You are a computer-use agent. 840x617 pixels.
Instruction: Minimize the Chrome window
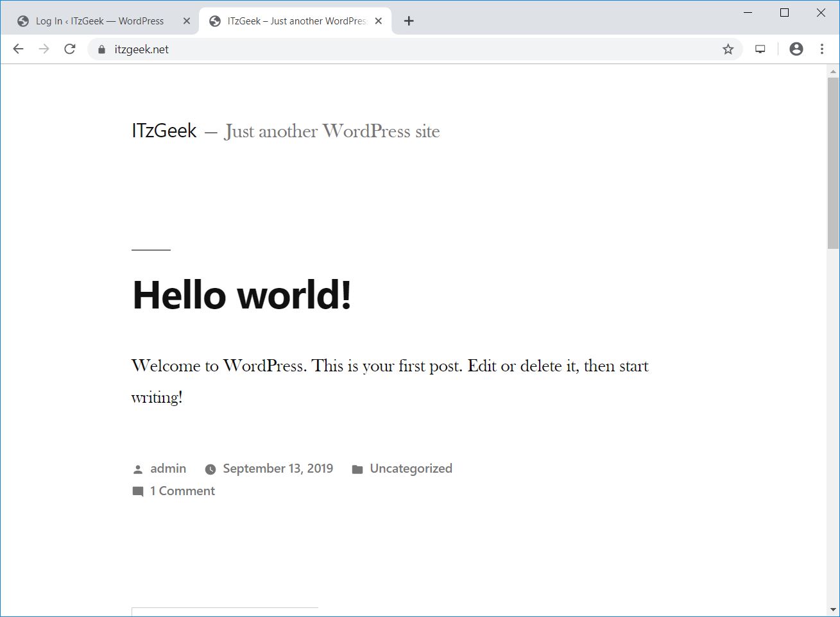tap(748, 13)
